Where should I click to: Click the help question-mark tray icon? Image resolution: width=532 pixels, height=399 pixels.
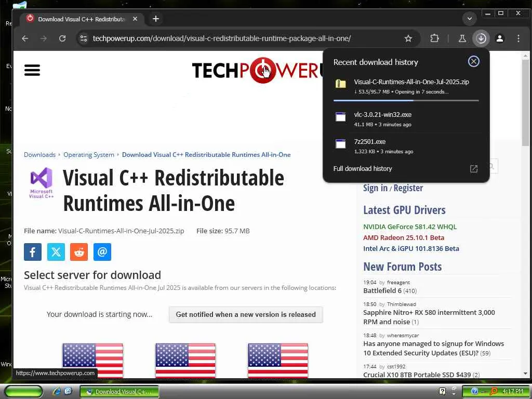click(442, 391)
